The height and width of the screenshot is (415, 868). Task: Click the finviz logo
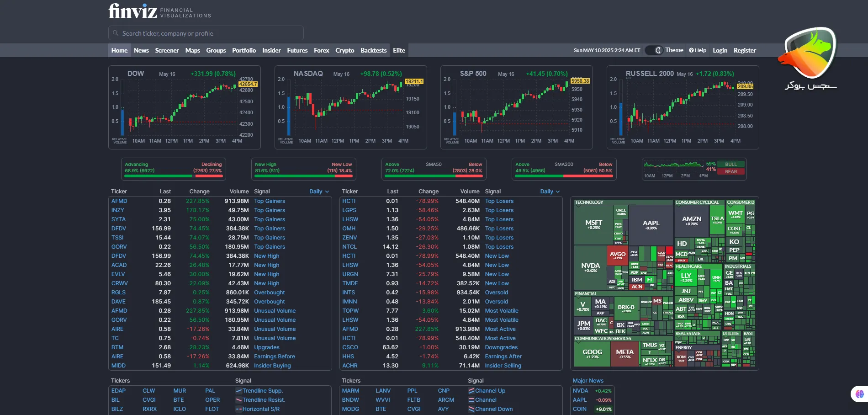[133, 11]
